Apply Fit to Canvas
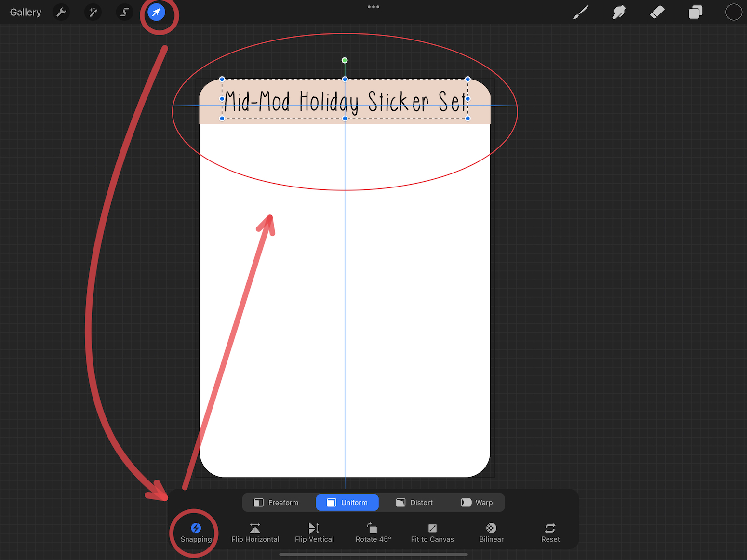The image size is (747, 560). [x=432, y=532]
